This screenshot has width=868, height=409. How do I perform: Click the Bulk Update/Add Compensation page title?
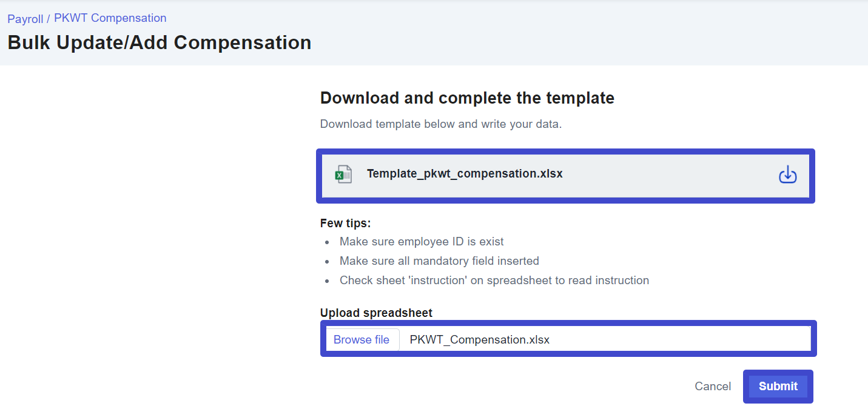click(x=160, y=43)
